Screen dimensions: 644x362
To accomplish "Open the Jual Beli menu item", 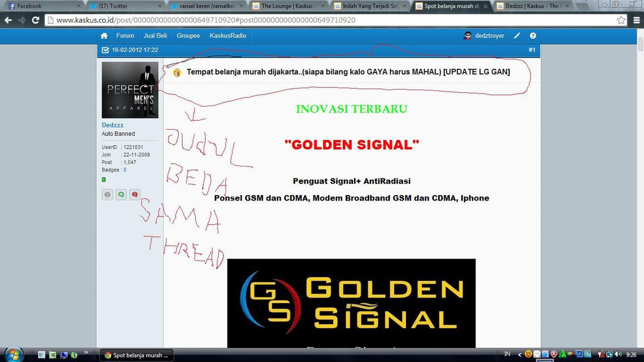I will pos(155,36).
